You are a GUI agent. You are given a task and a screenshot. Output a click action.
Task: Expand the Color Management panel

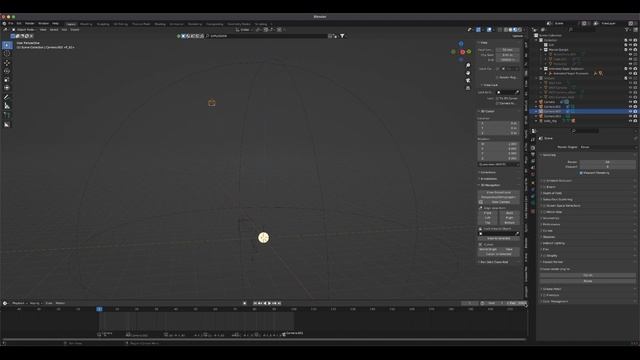[x=555, y=302]
